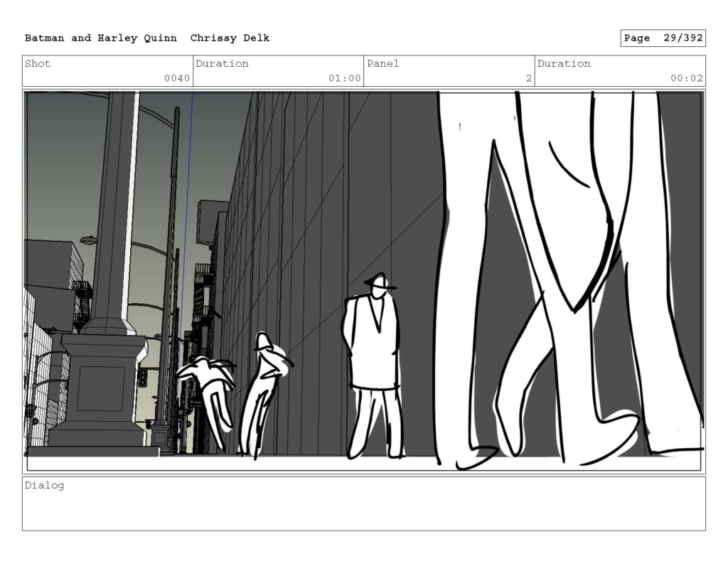Click the panel duration value '00:02'
Image resolution: width=728 pixels, height=564 pixels.
[x=687, y=78]
